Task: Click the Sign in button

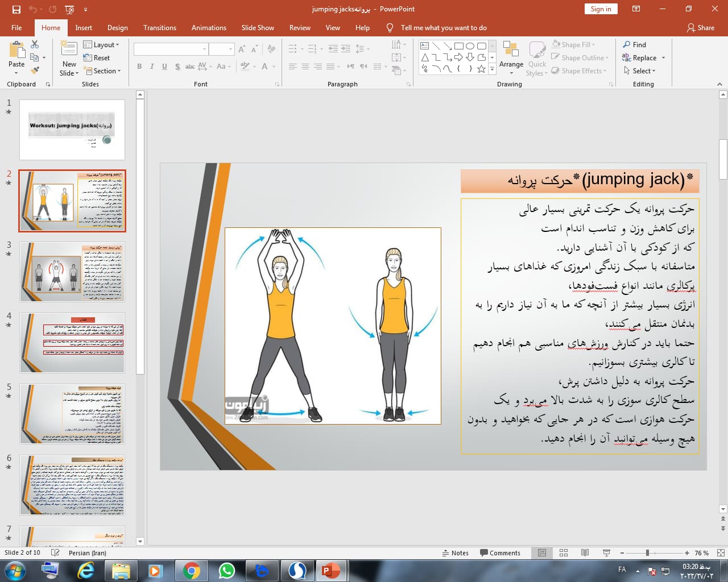Action: [601, 9]
